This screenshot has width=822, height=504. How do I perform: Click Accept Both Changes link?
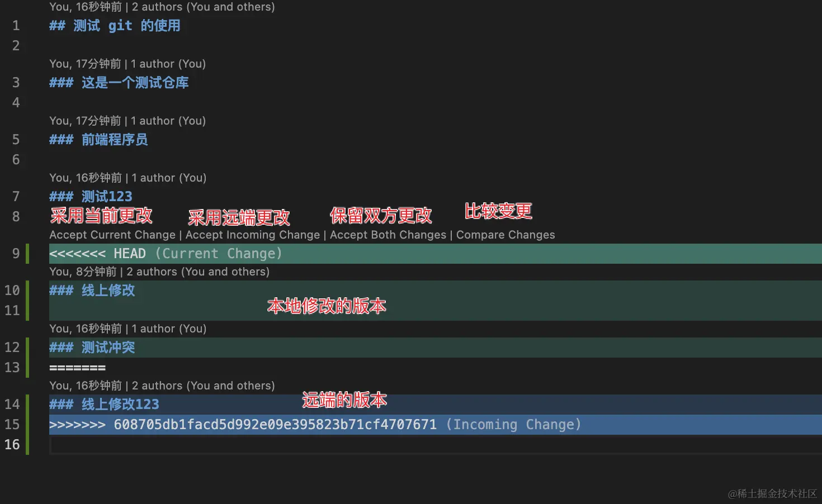click(388, 235)
